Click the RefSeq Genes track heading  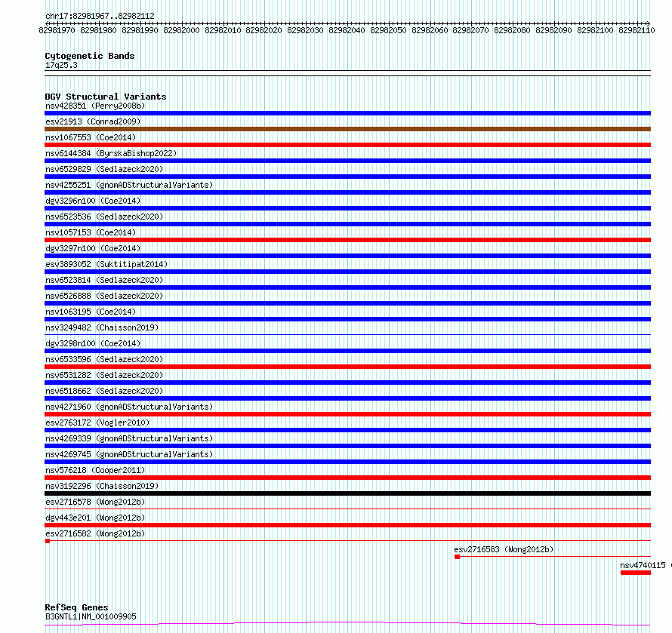[76, 607]
